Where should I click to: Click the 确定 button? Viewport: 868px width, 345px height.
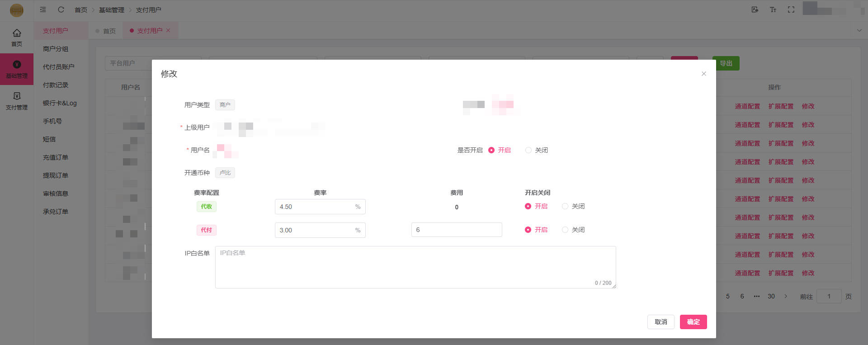693,322
